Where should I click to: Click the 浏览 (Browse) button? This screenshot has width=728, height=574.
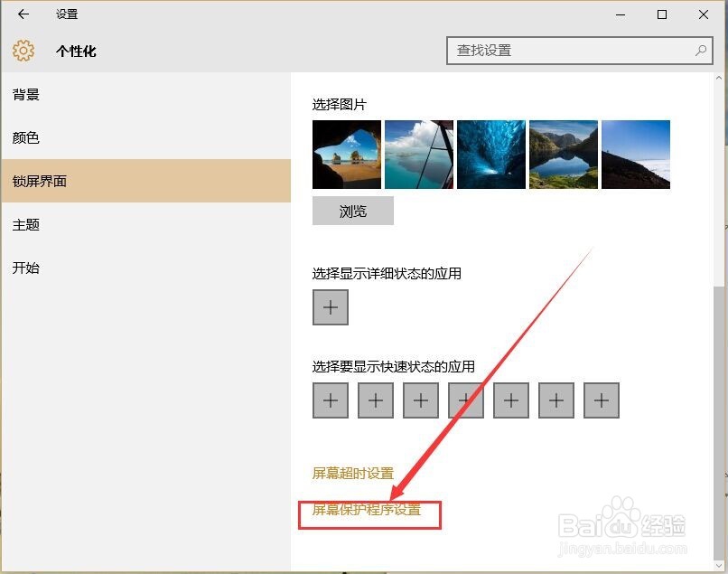tap(352, 211)
